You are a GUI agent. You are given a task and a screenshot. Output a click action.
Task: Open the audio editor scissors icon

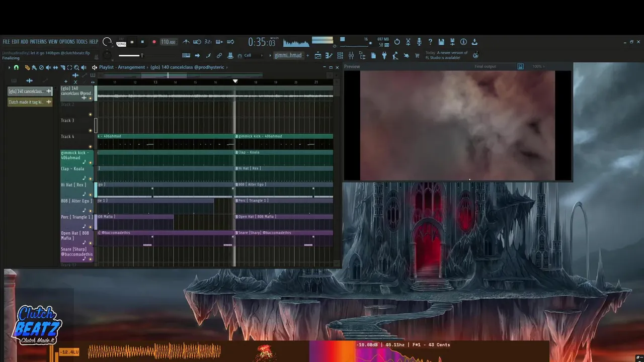pos(408,42)
